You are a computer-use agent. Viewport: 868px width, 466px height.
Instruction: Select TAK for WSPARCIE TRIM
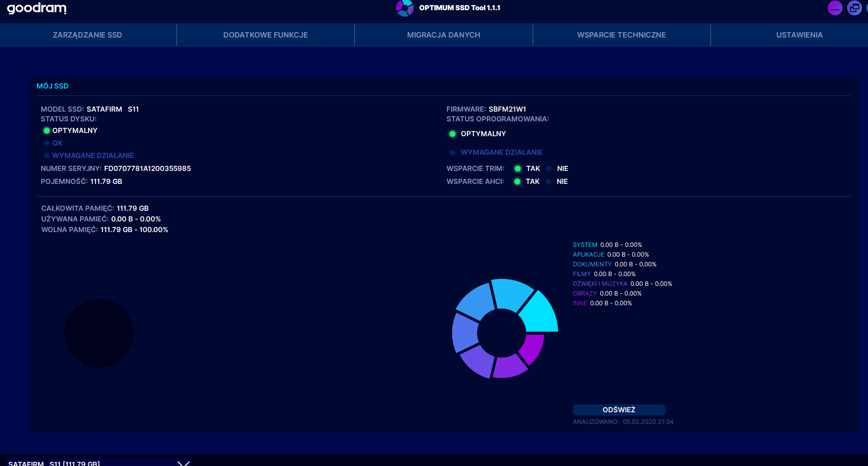click(x=518, y=169)
